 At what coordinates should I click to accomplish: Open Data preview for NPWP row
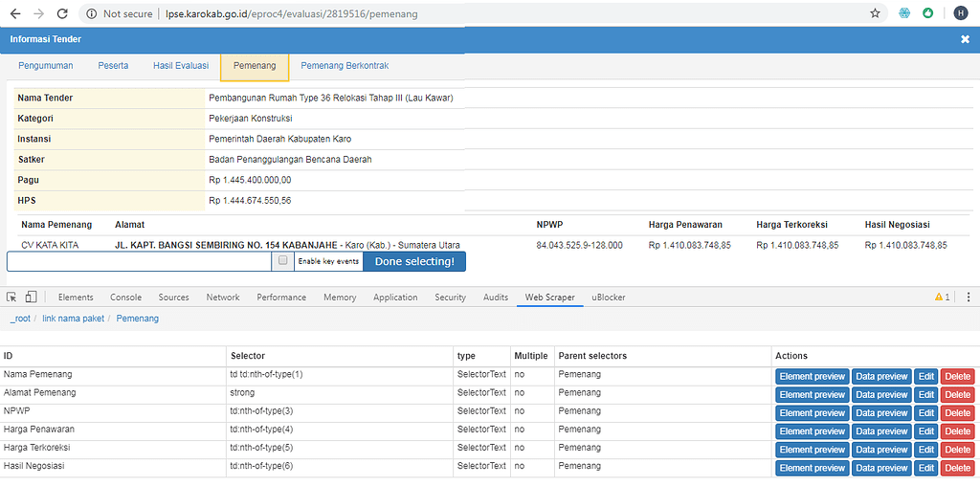click(880, 412)
